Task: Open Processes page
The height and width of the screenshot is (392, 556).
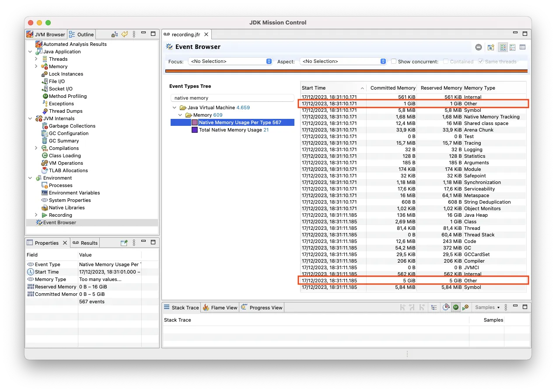Action: (60, 185)
